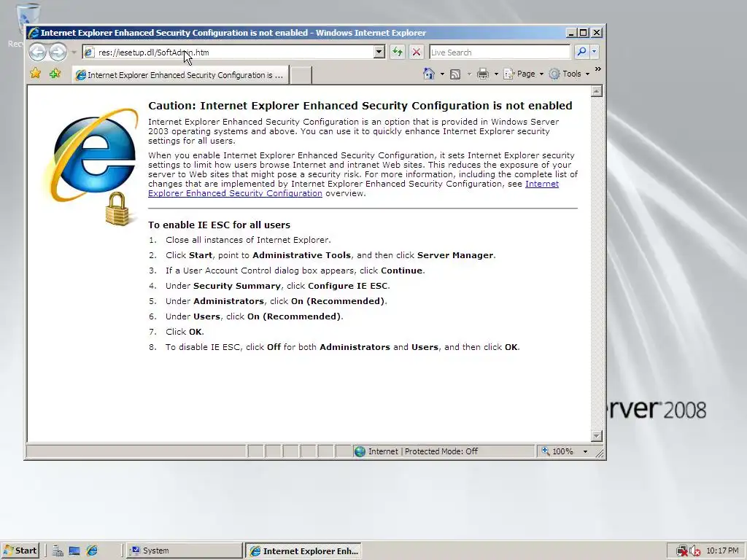Show more toolbar commands chevron

point(598,69)
